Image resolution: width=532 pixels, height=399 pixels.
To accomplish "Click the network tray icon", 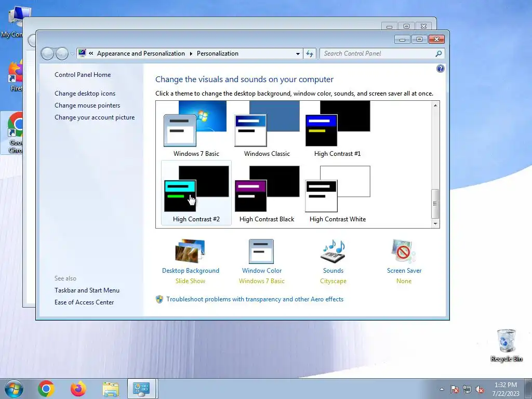I will pos(467,390).
